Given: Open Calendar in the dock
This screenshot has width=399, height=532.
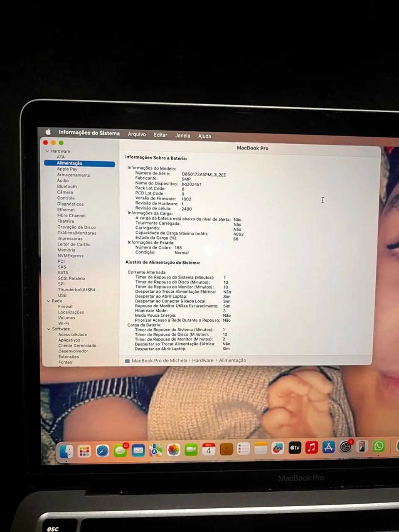Looking at the screenshot, I should (x=209, y=449).
